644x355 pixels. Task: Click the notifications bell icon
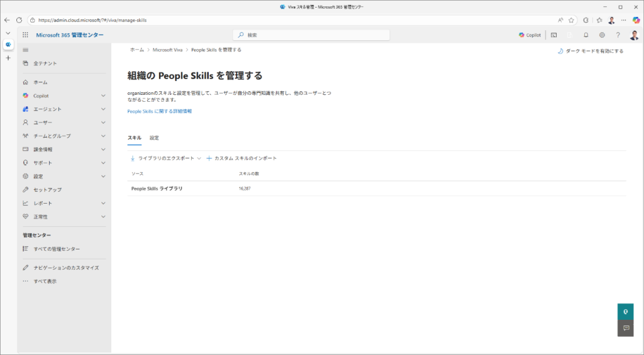pyautogui.click(x=586, y=35)
